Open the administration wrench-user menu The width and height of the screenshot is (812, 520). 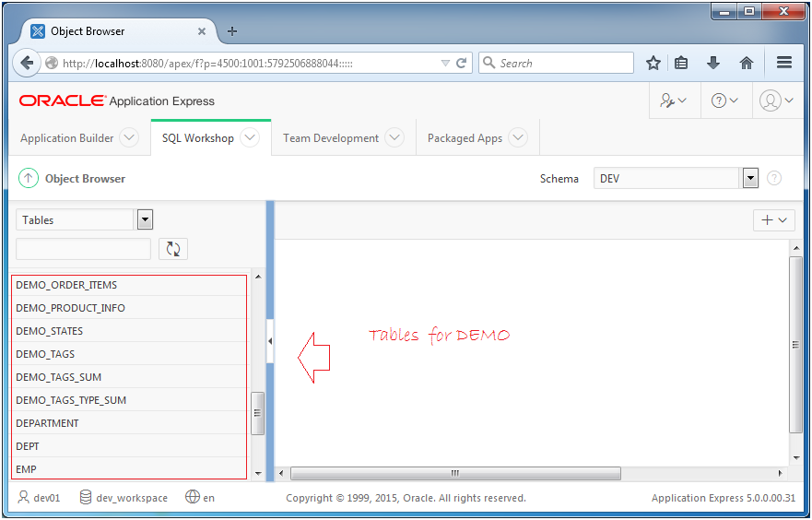pos(673,100)
